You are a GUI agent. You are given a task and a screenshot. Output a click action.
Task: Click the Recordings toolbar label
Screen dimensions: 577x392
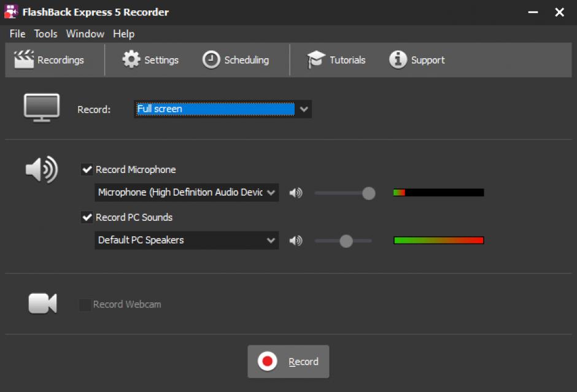click(x=61, y=60)
